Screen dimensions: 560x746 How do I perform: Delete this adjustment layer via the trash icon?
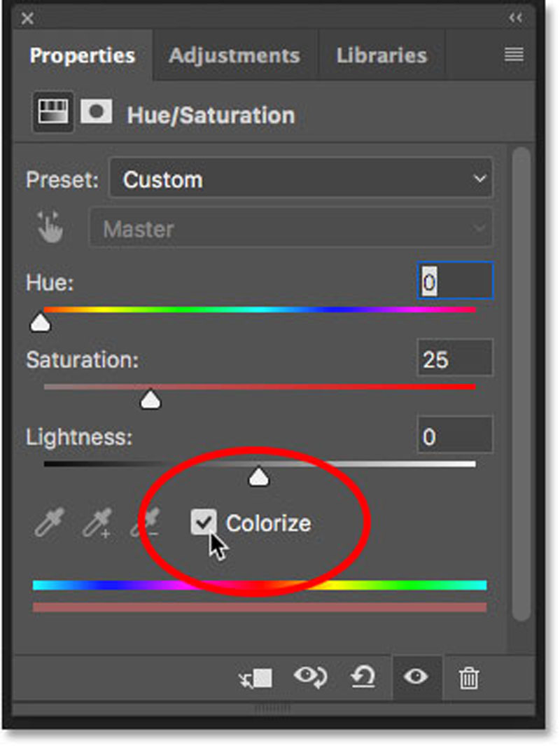click(468, 677)
